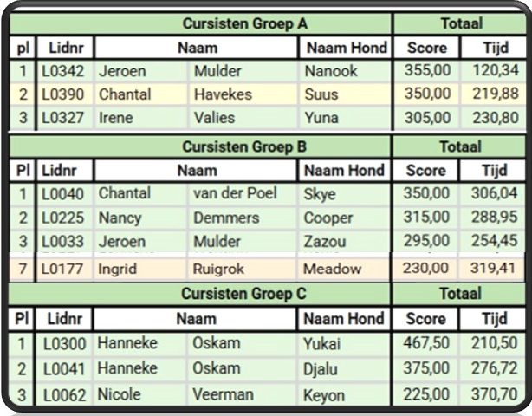Select the dog name Zazou
Viewport: 532px width, 416px height.
(326, 240)
